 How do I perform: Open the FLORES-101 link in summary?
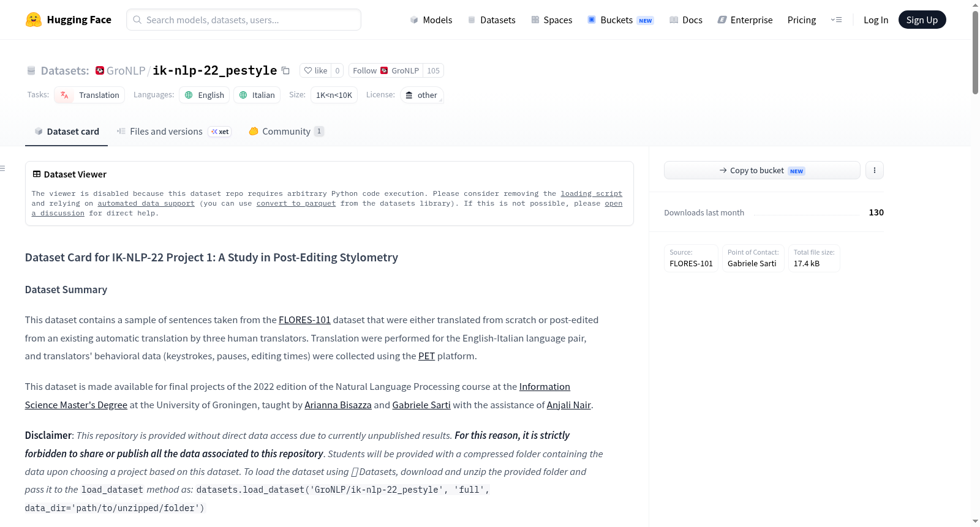click(x=304, y=320)
